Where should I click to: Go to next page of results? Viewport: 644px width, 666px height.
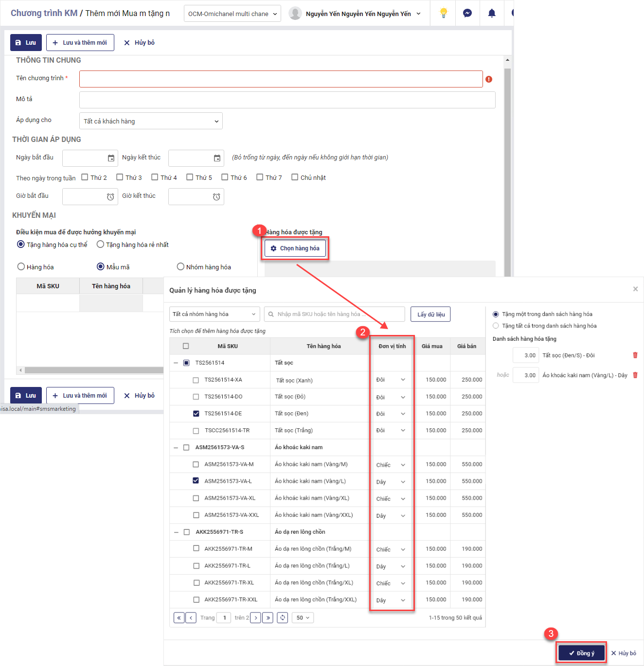coord(255,618)
